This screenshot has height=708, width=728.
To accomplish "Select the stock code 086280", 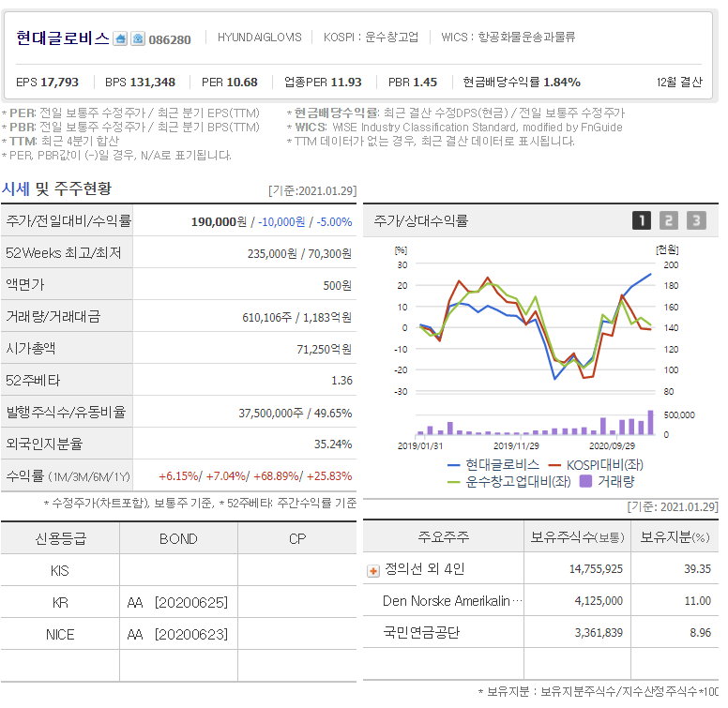I will click(170, 40).
